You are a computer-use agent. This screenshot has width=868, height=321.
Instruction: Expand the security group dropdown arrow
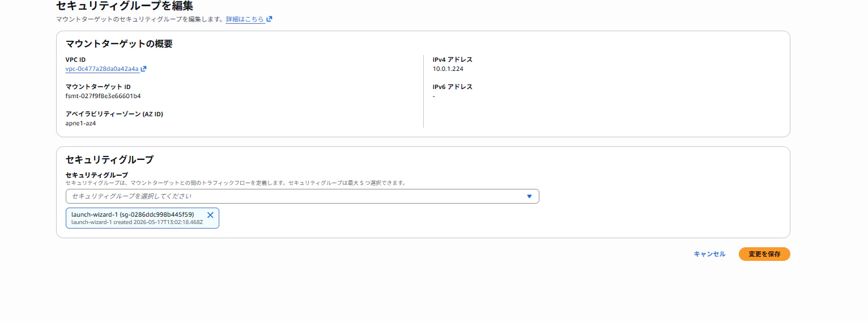529,196
